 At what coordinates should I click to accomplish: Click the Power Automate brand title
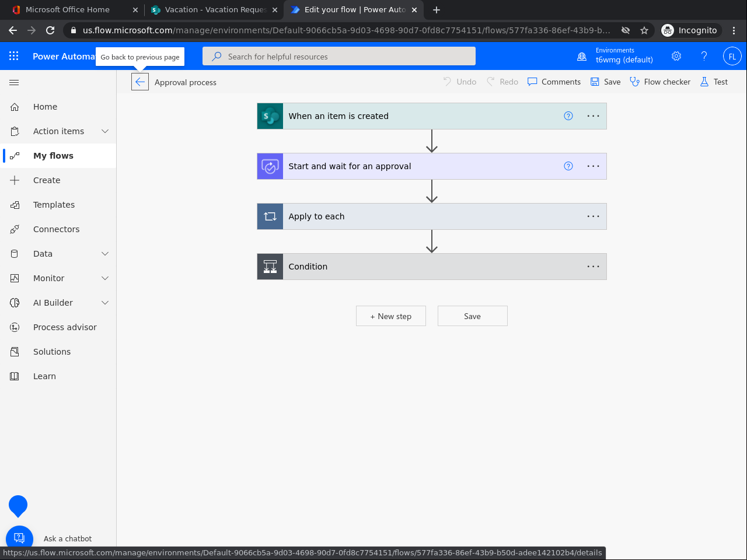pyautogui.click(x=64, y=57)
